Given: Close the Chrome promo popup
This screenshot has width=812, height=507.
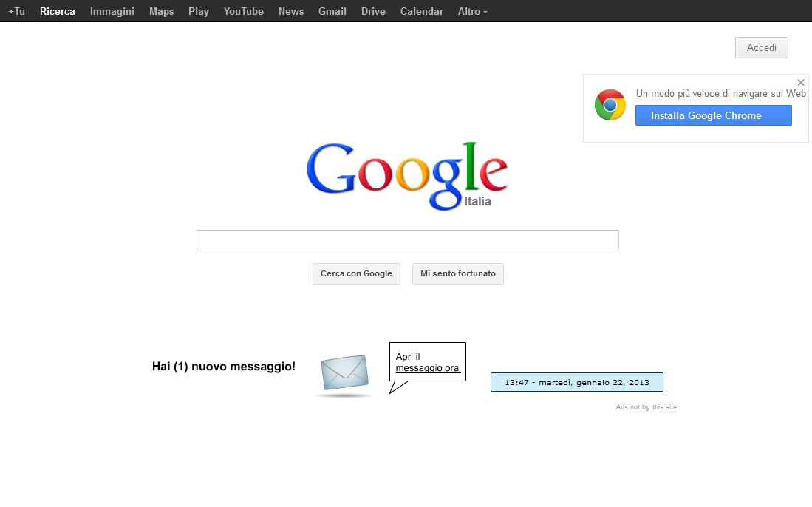Looking at the screenshot, I should pos(801,82).
